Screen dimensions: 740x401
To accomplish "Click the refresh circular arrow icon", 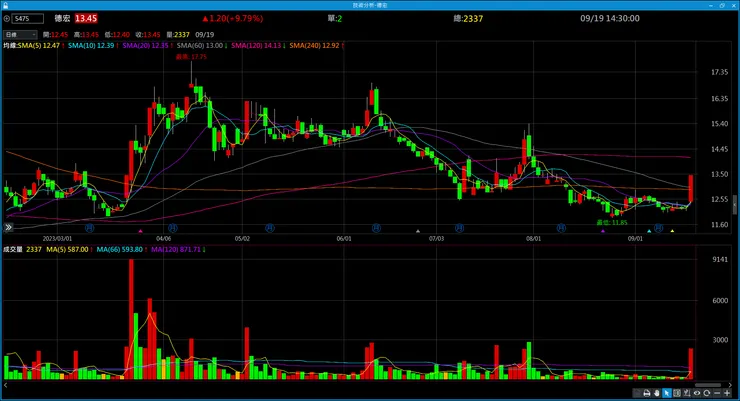I will click(706, 393).
